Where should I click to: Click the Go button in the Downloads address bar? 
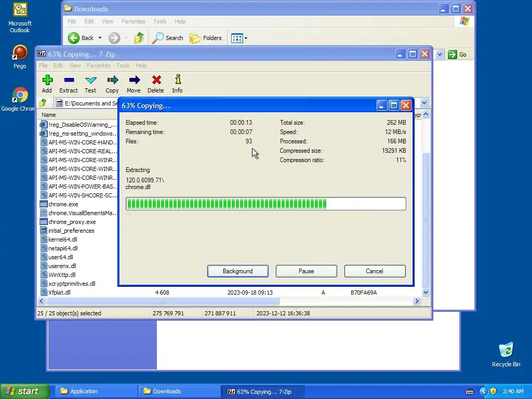457,55
